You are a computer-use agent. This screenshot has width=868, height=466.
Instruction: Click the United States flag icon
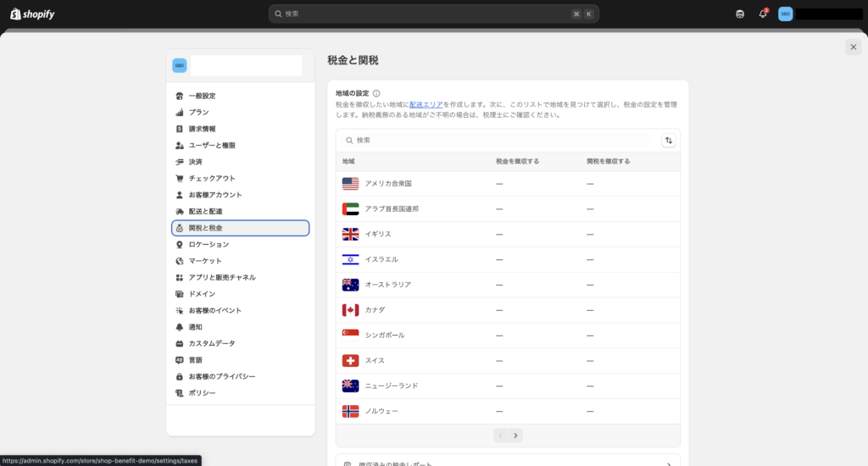pos(350,184)
